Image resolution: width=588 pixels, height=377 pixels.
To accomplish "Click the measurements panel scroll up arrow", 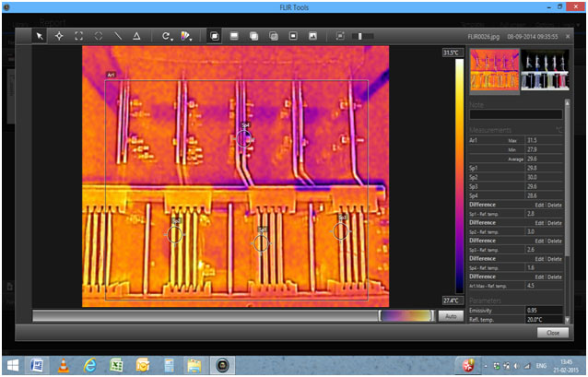I will click(x=567, y=102).
